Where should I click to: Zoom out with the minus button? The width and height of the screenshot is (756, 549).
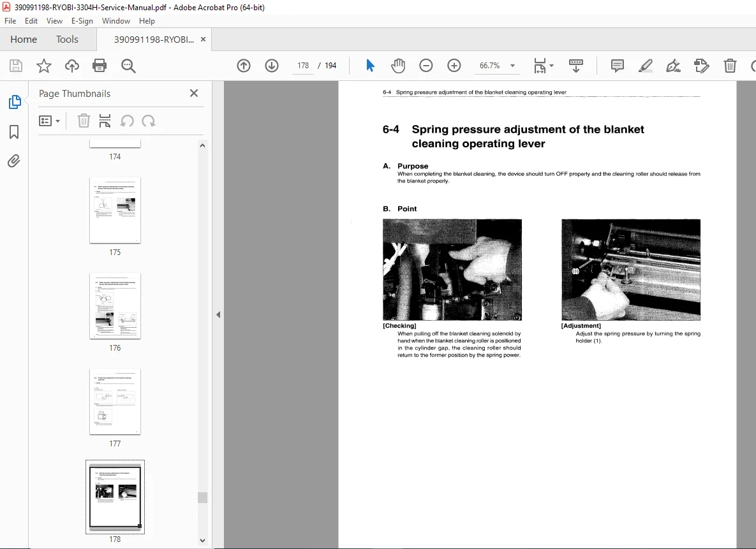pyautogui.click(x=426, y=66)
